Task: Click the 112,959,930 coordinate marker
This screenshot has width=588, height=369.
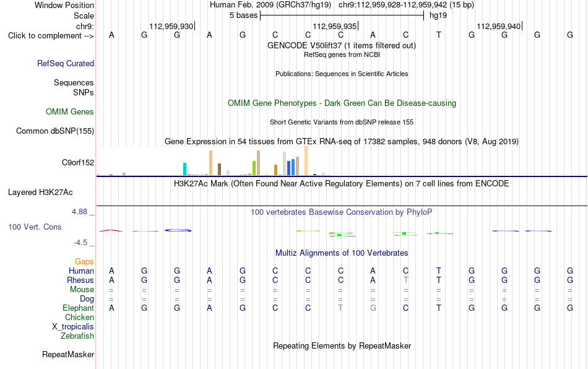Action: (171, 26)
